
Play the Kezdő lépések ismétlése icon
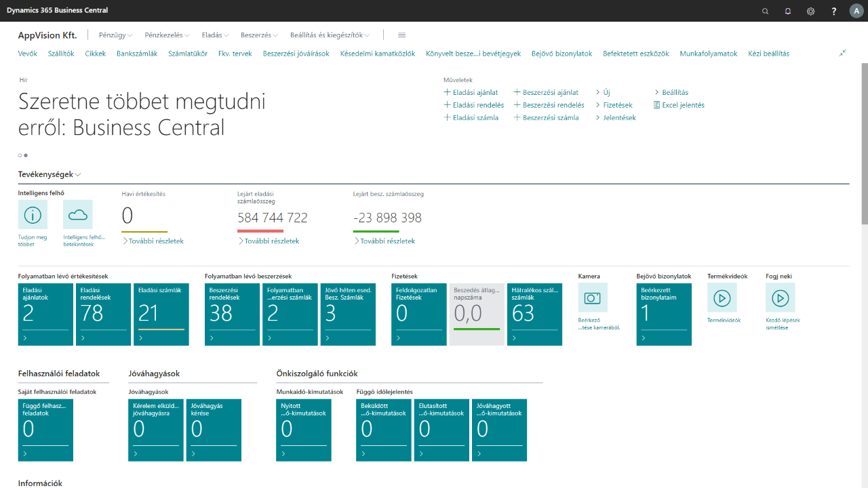[x=781, y=298]
